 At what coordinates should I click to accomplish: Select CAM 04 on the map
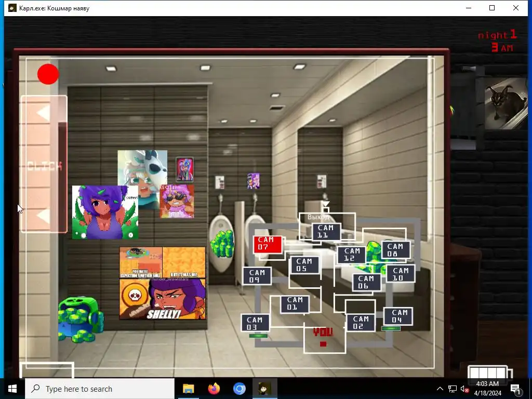click(398, 316)
